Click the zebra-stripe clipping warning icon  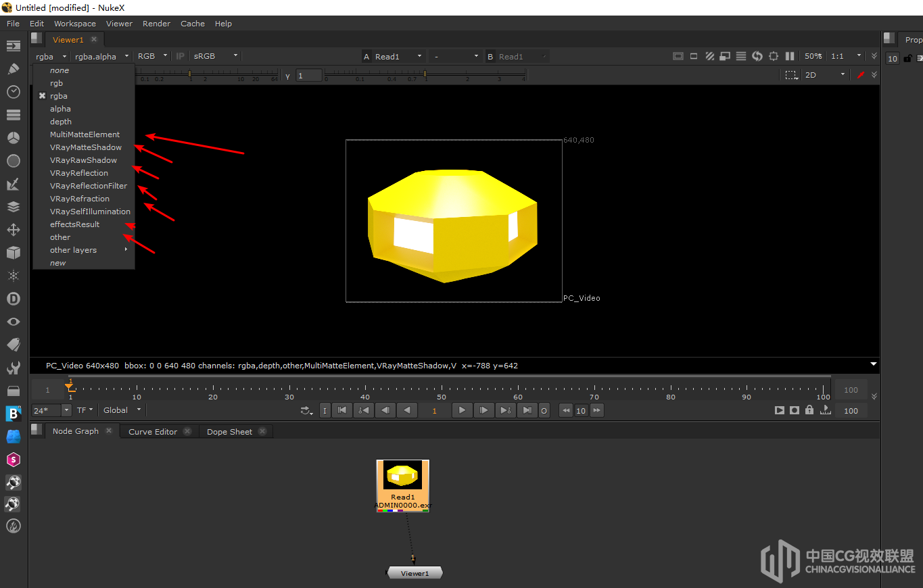(x=710, y=56)
